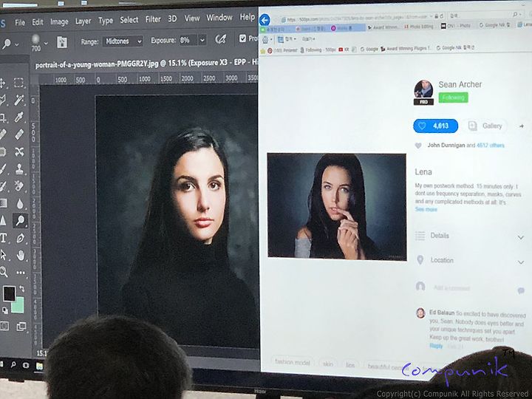Select the Magic Wand tool
Image resolution: width=532 pixels, height=399 pixels.
tap(19, 100)
